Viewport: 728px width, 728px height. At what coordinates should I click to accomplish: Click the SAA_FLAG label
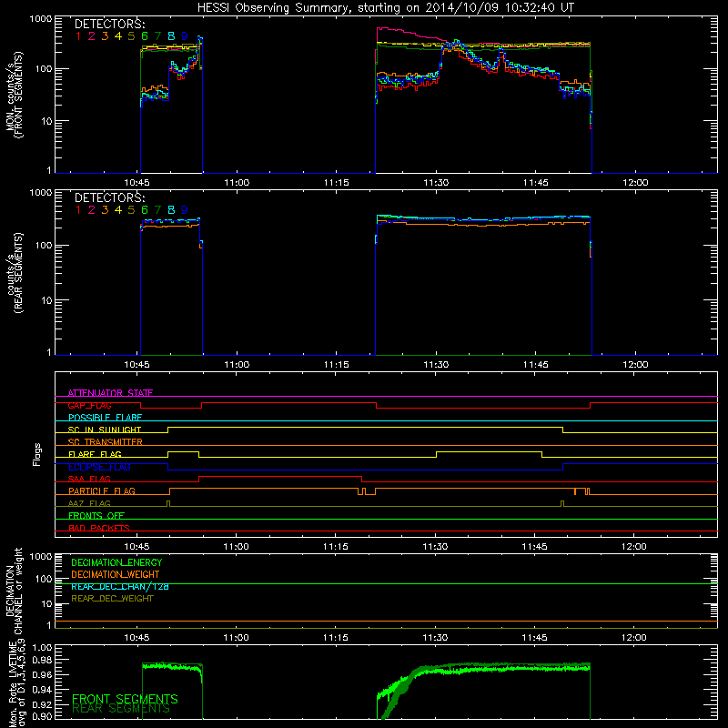[89, 479]
